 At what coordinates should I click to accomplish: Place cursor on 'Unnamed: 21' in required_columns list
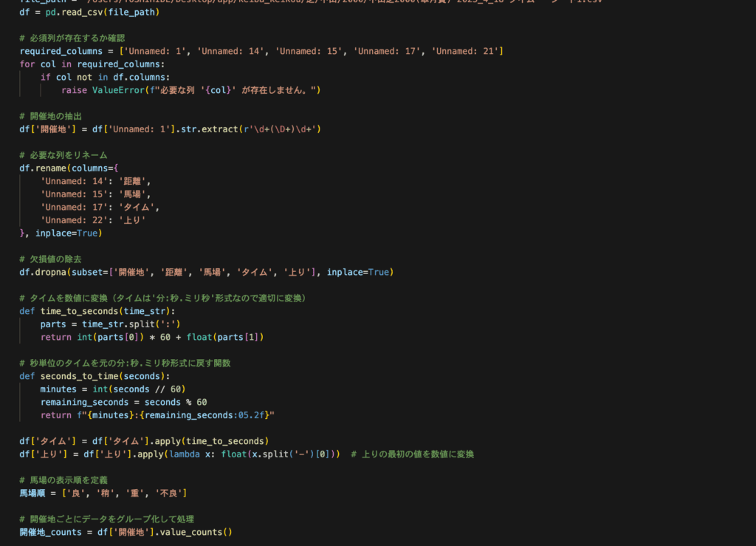tap(467, 50)
